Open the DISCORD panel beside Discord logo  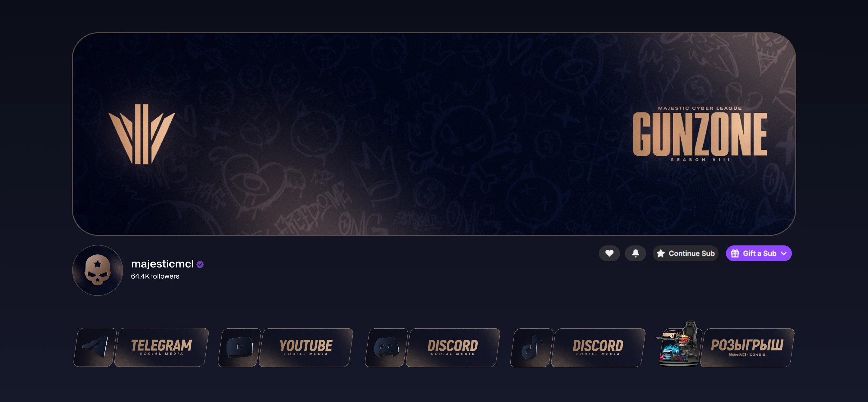tap(453, 347)
